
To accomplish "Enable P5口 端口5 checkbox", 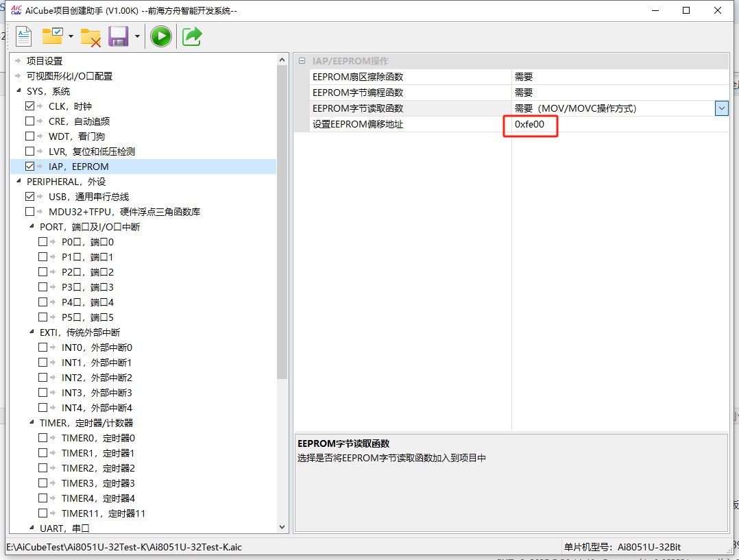I will coord(43,317).
